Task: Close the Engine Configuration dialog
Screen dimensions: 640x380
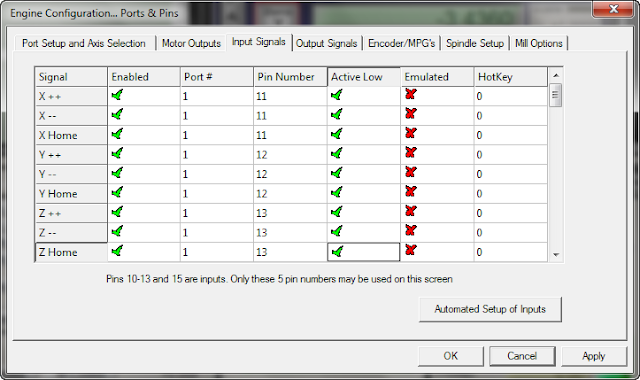Action: [x=613, y=9]
